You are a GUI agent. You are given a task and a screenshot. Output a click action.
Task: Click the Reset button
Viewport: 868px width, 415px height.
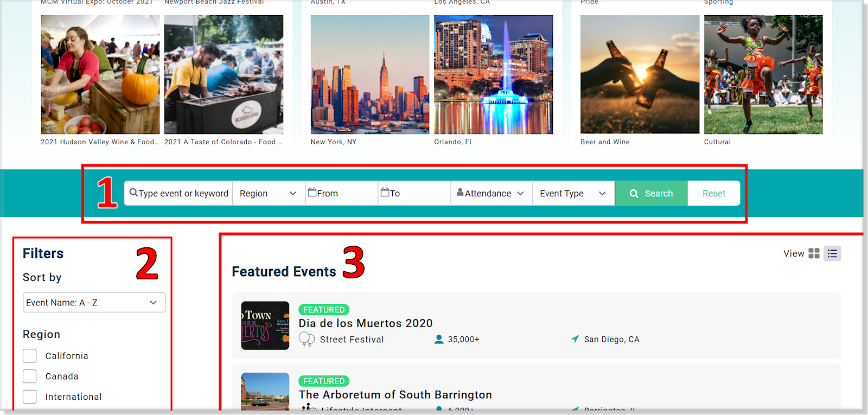(713, 194)
